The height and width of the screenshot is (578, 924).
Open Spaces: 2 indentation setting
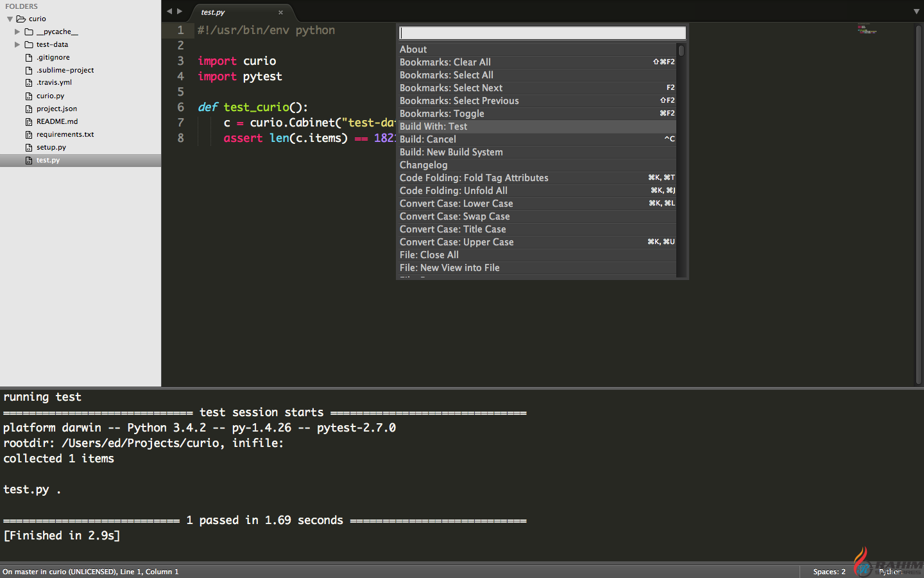[829, 572]
